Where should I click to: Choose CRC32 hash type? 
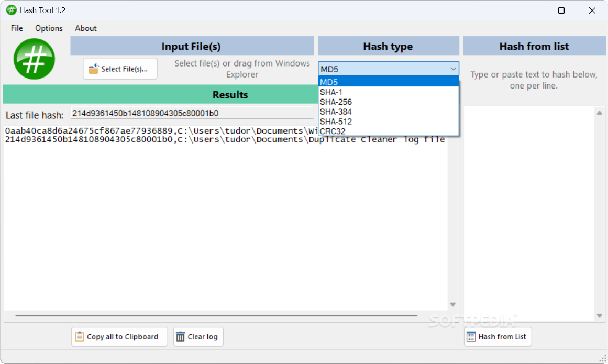(388, 131)
